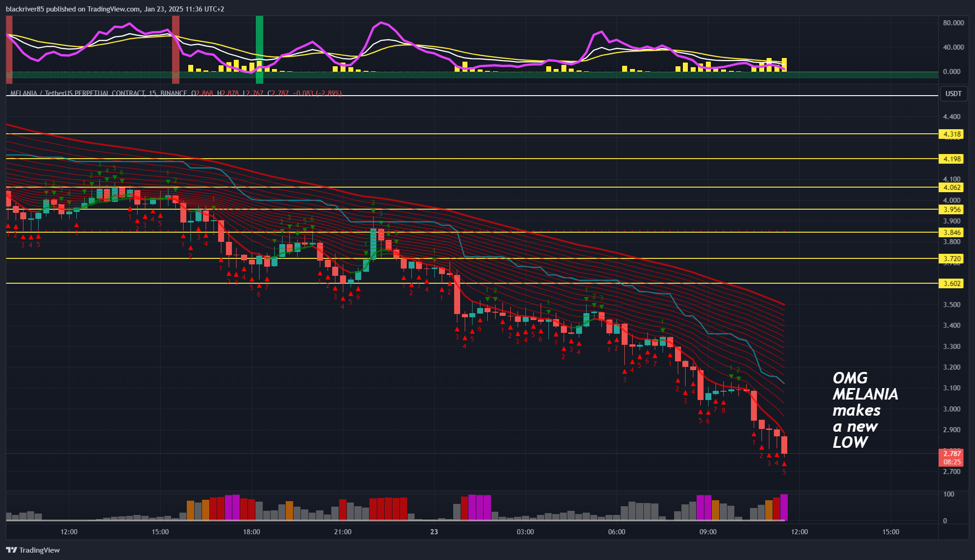
Task: Click the TradingView logo at bottom left
Action: coord(33,550)
